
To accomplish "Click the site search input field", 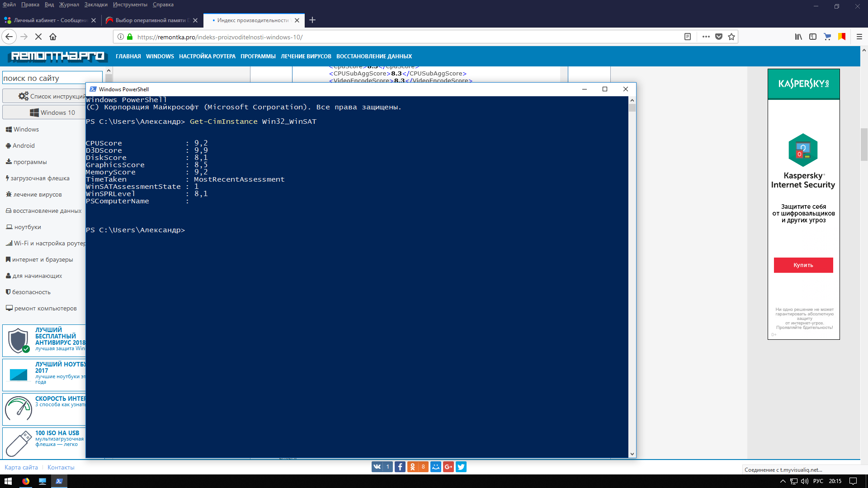I will 52,78.
